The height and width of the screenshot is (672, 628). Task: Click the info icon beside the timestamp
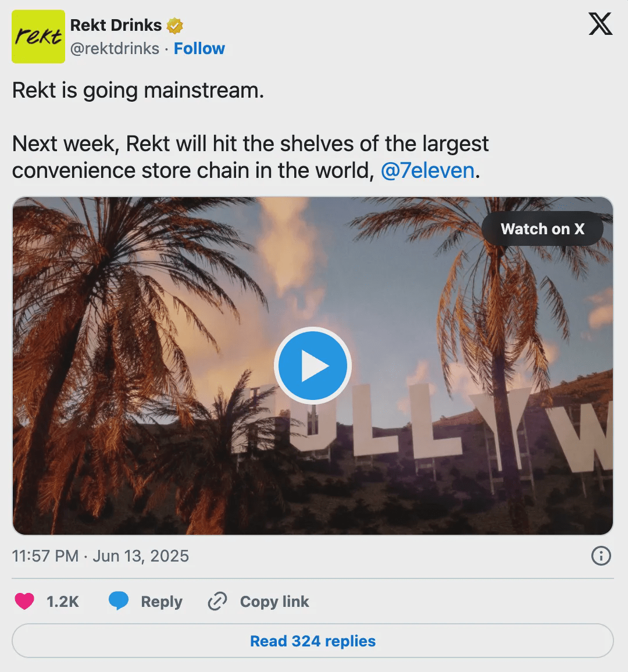601,556
